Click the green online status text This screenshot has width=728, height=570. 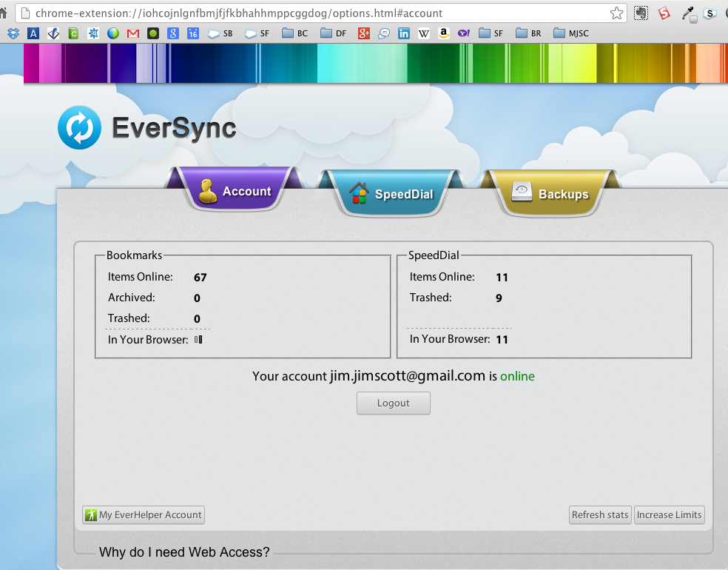point(517,376)
